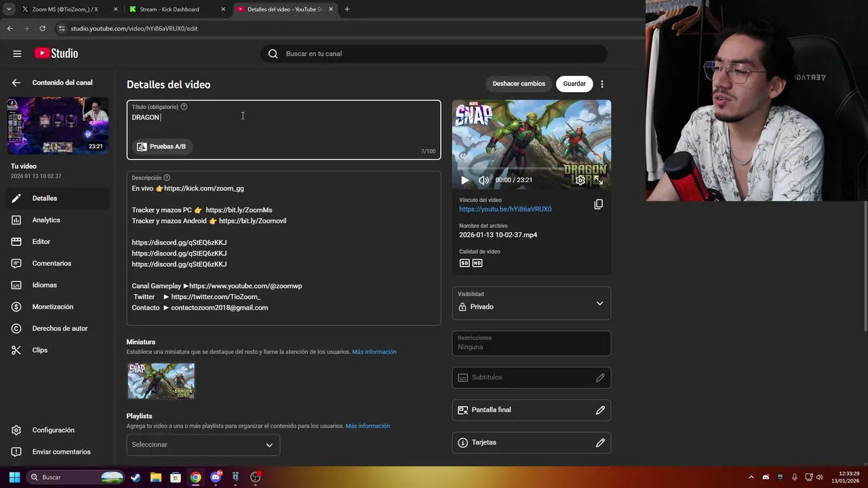Image resolution: width=868 pixels, height=488 pixels.
Task: Open Monetización in sidebar
Action: [58, 307]
